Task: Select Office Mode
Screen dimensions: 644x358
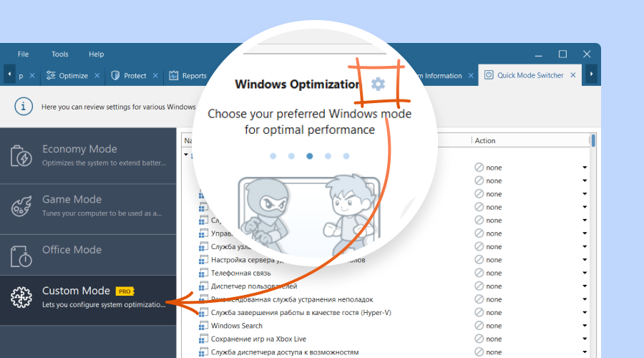Action: (88, 255)
